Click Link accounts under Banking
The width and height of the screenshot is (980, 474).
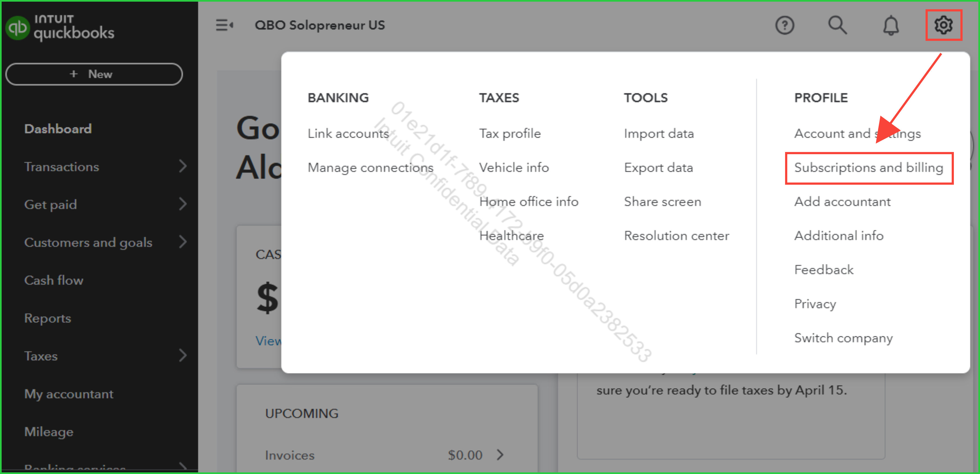click(x=348, y=134)
